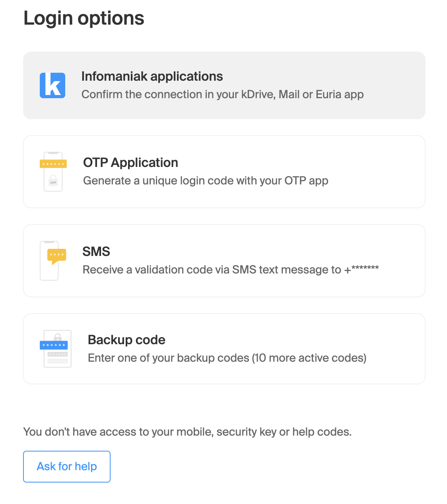
Task: Click the Ask for help button
Action: click(67, 467)
